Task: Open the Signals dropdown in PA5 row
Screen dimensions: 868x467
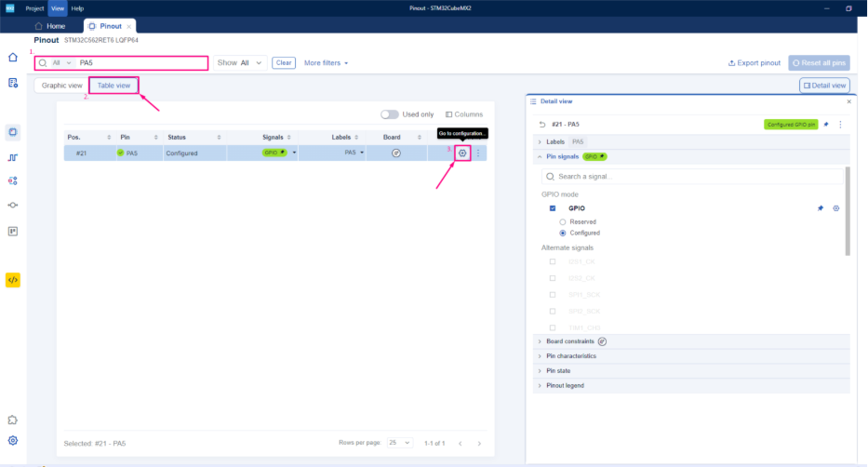Action: point(294,153)
